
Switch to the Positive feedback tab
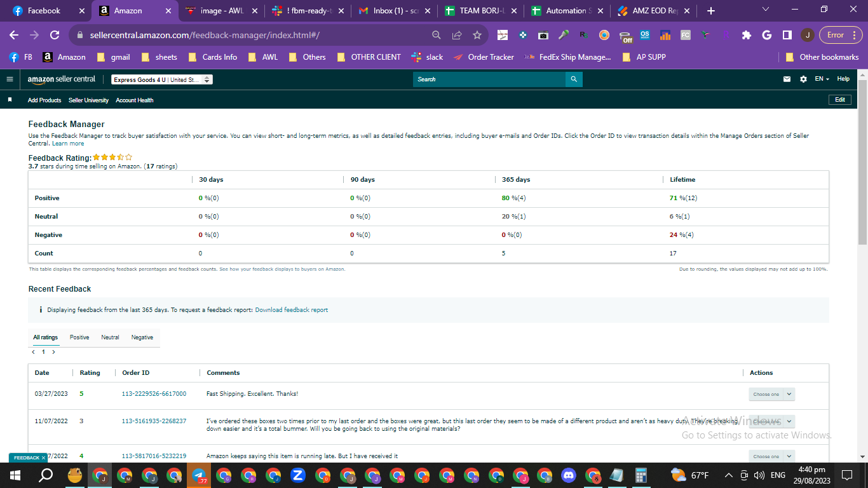(x=79, y=337)
